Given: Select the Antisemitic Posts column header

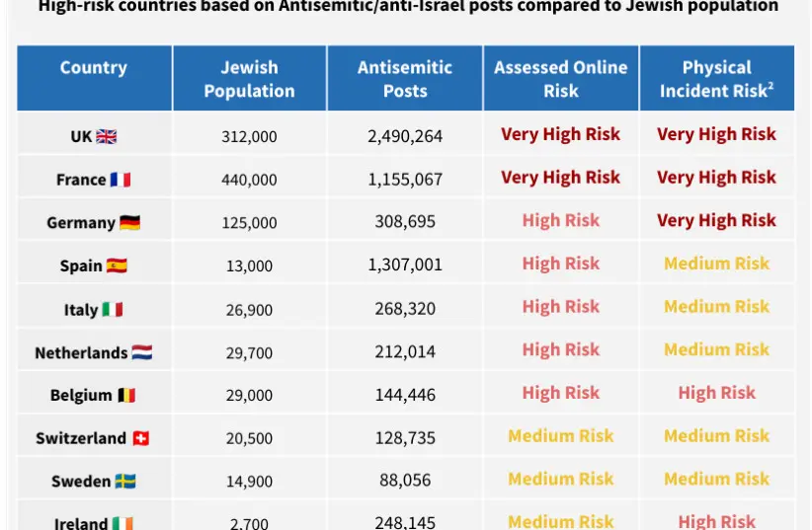Looking at the screenshot, I should click(x=405, y=79).
